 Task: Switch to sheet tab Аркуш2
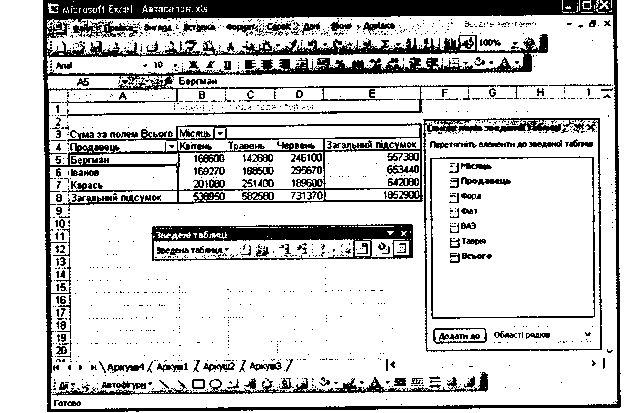[x=219, y=367]
